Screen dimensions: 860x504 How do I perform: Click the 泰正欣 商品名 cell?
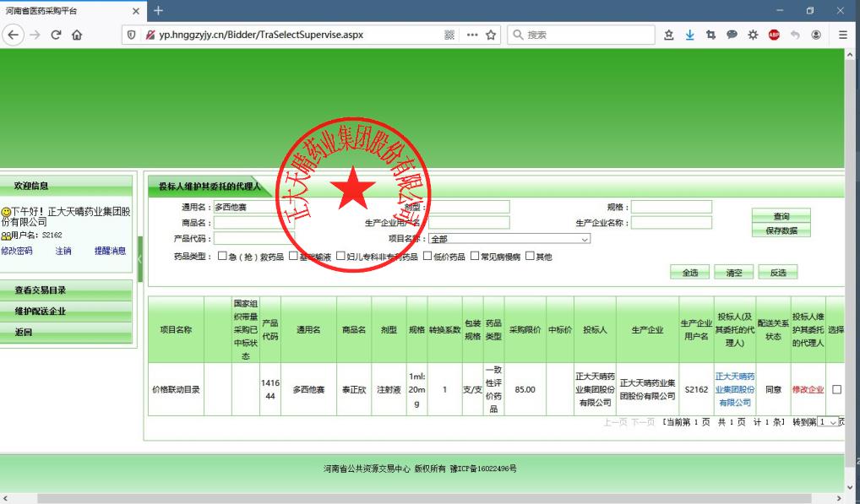354,389
